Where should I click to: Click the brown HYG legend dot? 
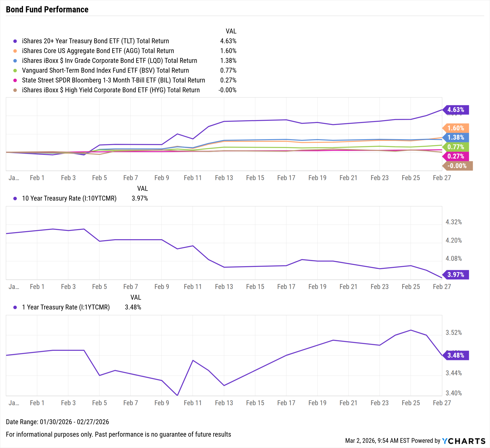click(x=15, y=90)
